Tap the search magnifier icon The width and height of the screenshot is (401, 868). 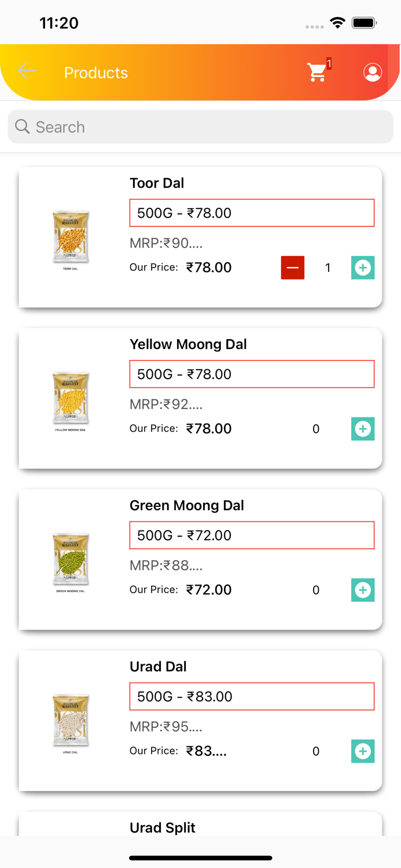point(22,127)
